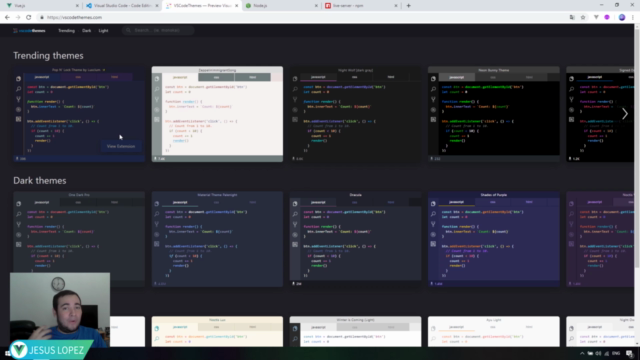Click explorer icon in Winter is Coming preview
The width and height of the screenshot is (640, 360).
(x=295, y=329)
